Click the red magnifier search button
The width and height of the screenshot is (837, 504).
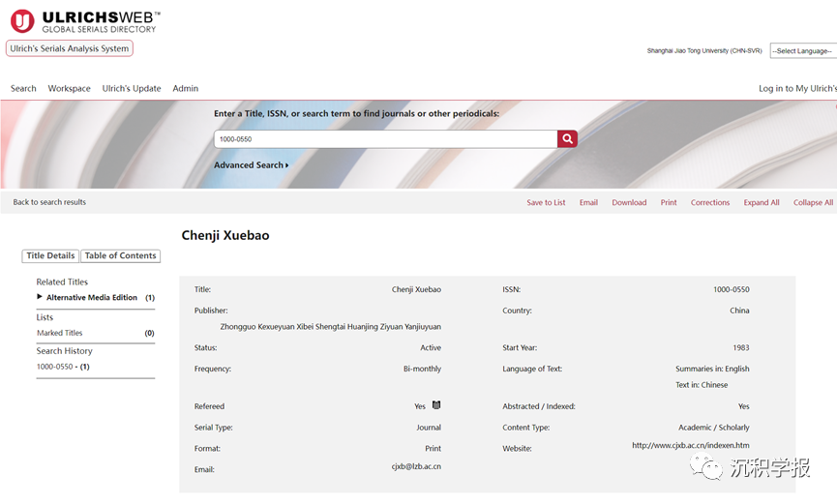pos(567,139)
